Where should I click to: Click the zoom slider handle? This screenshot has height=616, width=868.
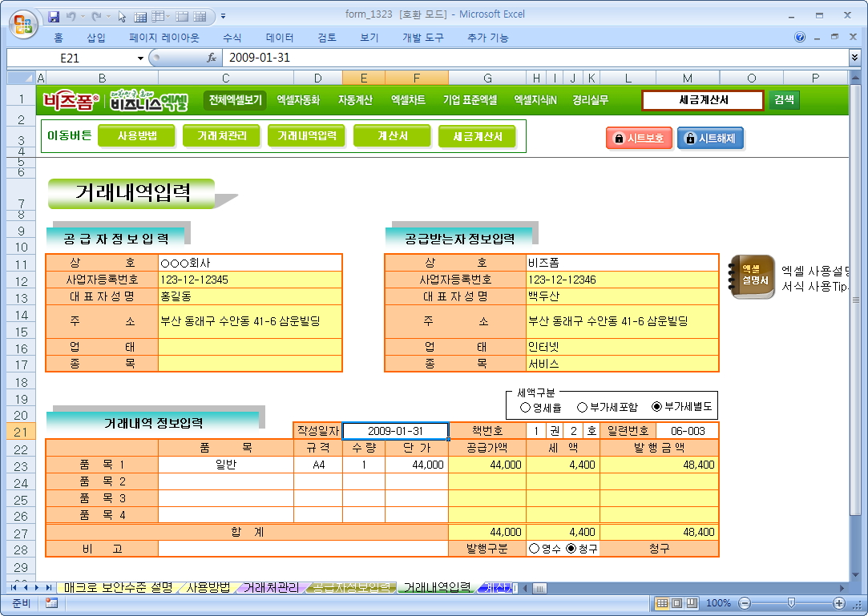click(791, 603)
